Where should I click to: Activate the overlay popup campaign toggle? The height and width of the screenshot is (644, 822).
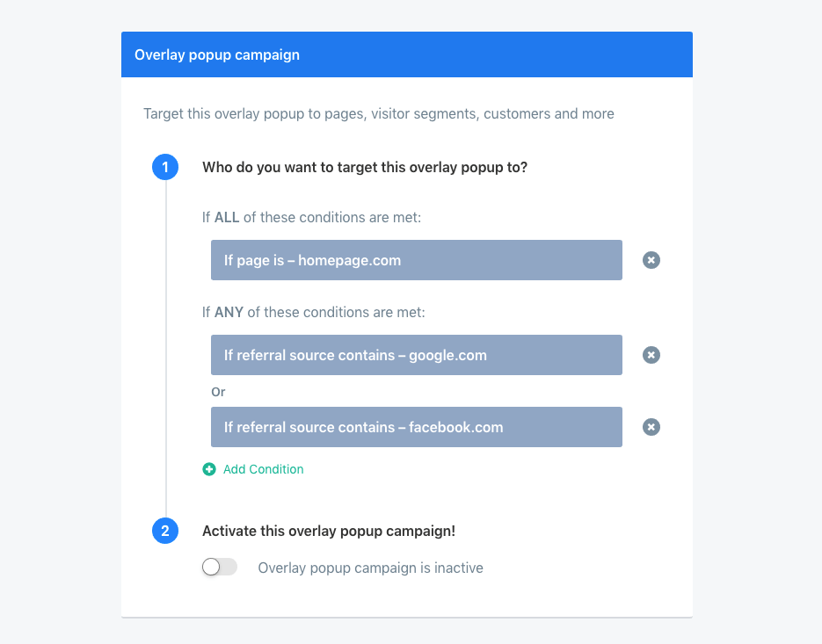coord(220,568)
